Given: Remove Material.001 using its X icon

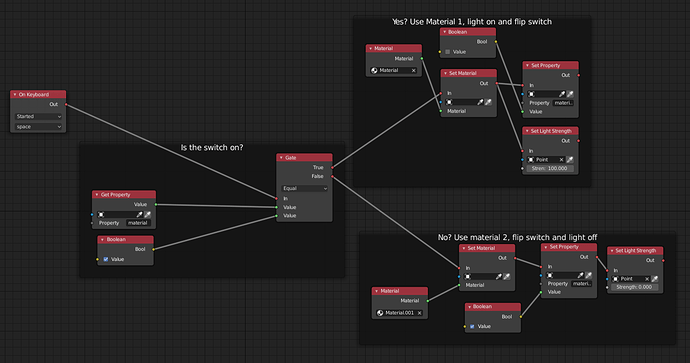Looking at the screenshot, I should pos(419,313).
